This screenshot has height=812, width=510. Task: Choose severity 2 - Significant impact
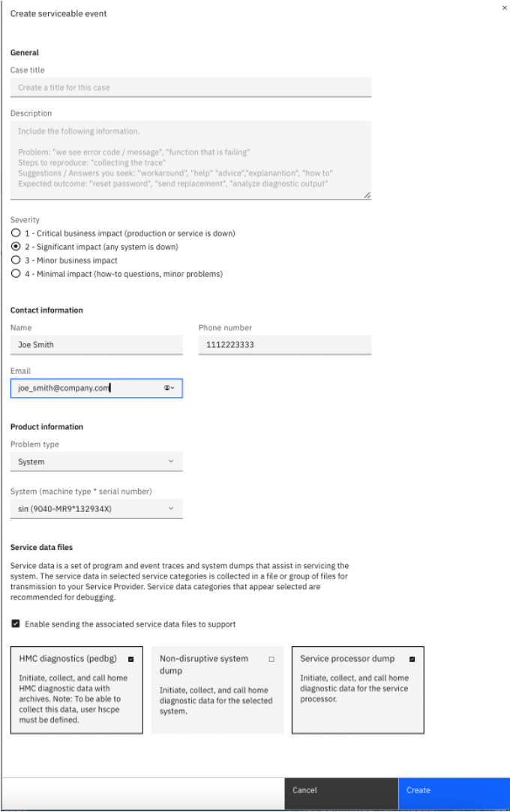[15, 247]
